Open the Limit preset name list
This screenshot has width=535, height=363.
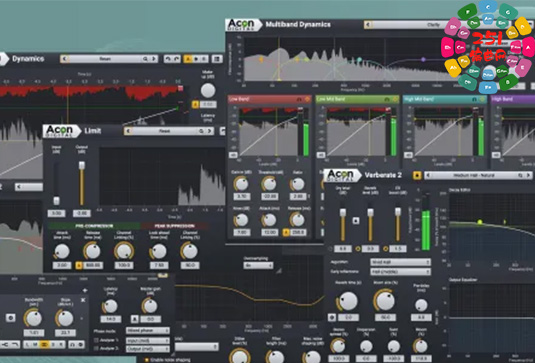pyautogui.click(x=164, y=131)
